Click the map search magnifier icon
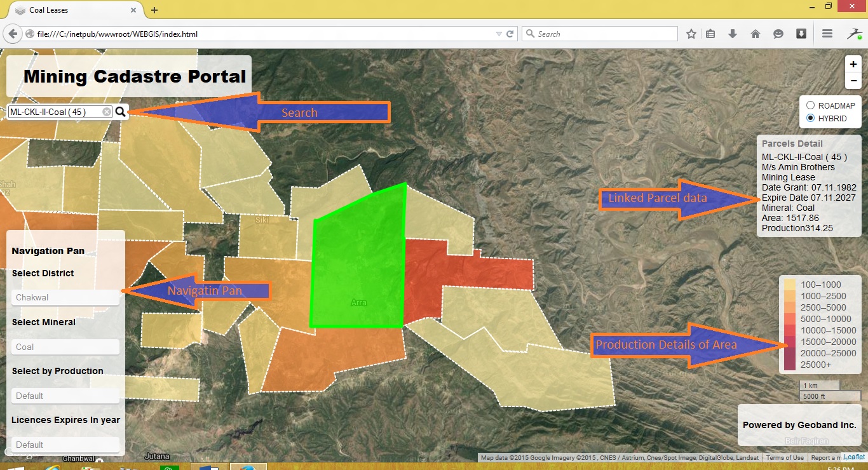Screen dimensions: 868x470 (121, 112)
